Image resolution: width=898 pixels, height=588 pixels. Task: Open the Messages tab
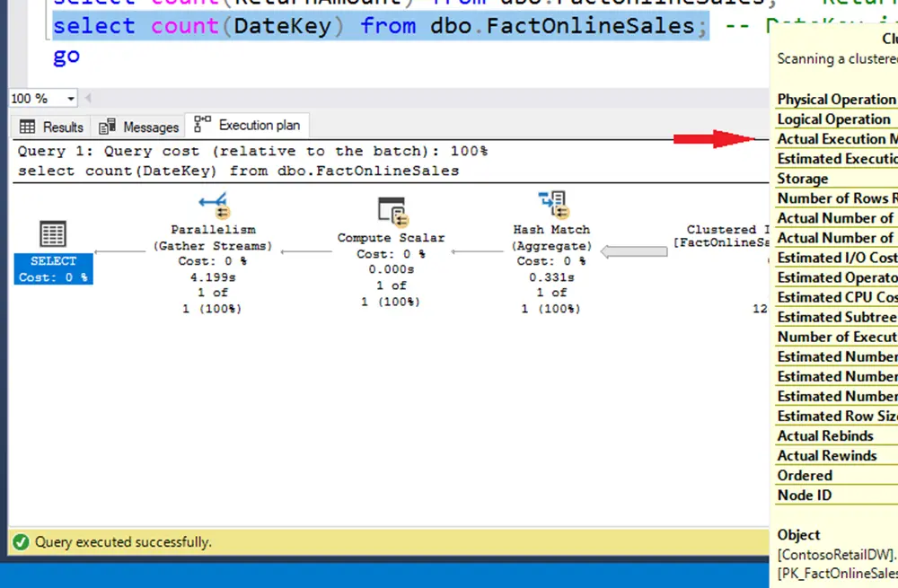pyautogui.click(x=139, y=127)
